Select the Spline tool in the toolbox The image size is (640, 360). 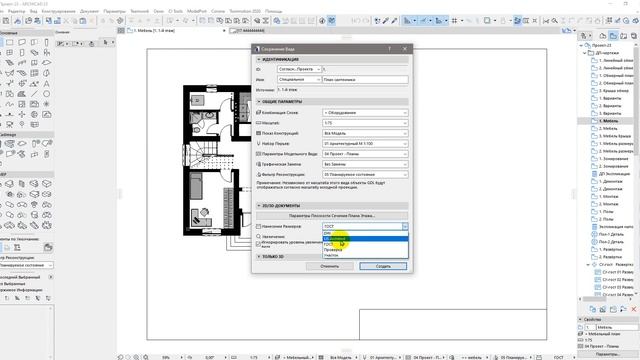9,104
